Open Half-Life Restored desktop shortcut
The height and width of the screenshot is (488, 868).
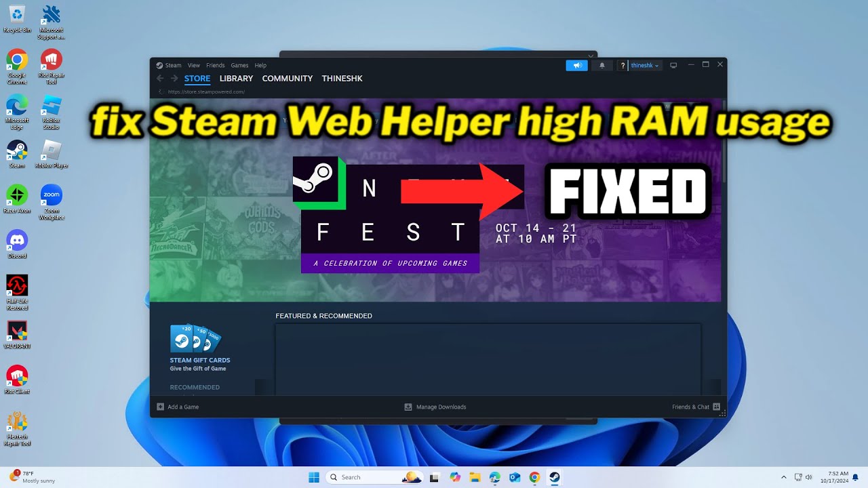pyautogui.click(x=17, y=293)
